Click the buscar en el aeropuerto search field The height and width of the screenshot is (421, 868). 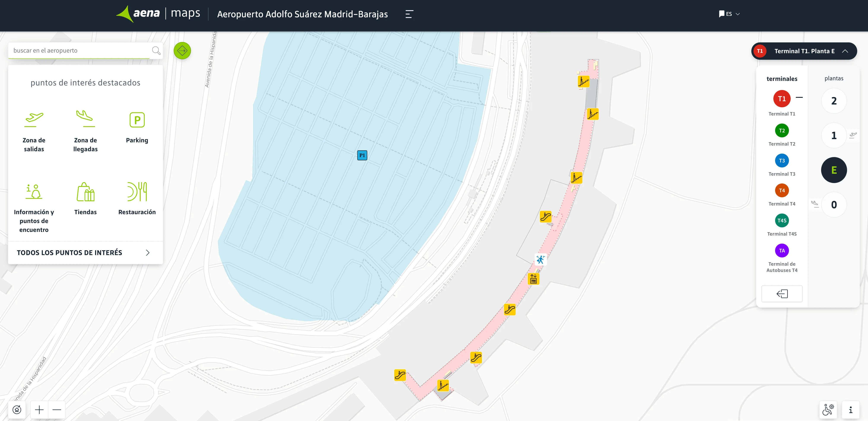(78, 50)
